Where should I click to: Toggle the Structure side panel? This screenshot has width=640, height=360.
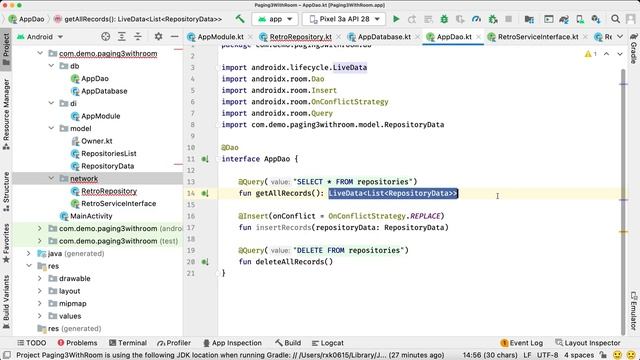[6, 192]
